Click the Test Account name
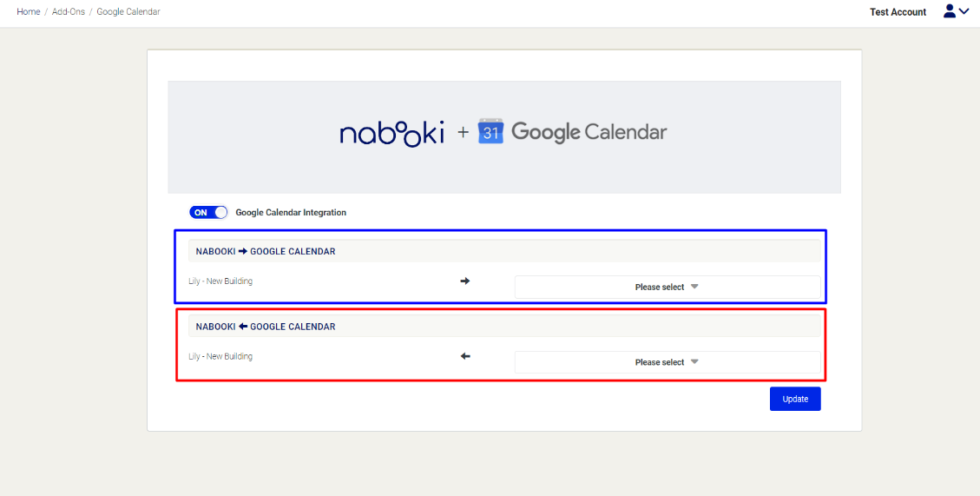Viewport: 980px width, 496px height. [898, 12]
